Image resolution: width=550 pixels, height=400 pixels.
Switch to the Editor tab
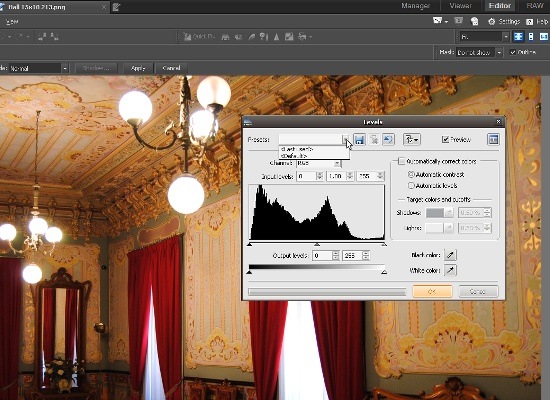point(500,6)
